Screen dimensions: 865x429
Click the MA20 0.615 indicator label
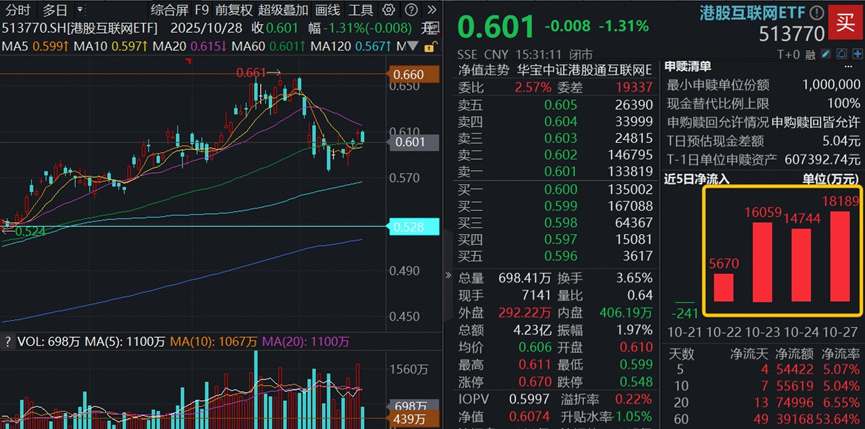click(x=190, y=47)
